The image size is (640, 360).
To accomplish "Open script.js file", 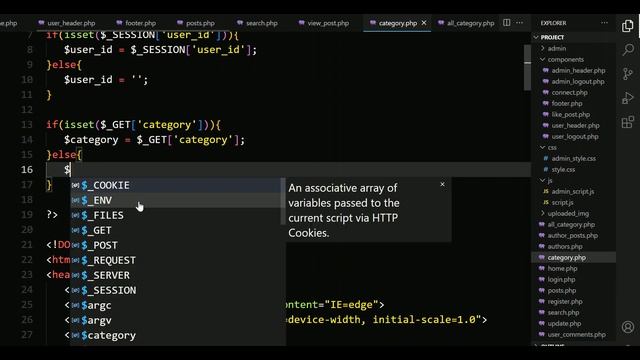I will [562, 202].
